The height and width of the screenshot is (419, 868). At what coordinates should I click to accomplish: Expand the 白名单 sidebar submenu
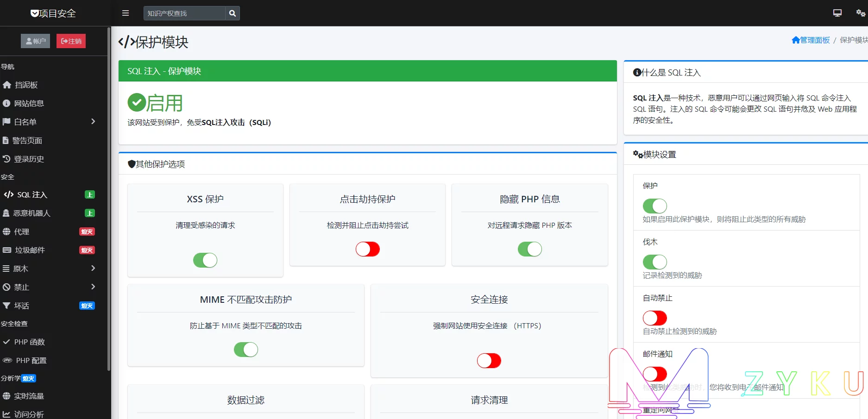pos(93,122)
